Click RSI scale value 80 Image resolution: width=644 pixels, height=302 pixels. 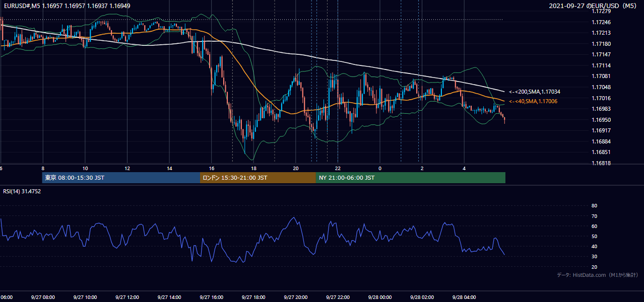tap(594, 206)
